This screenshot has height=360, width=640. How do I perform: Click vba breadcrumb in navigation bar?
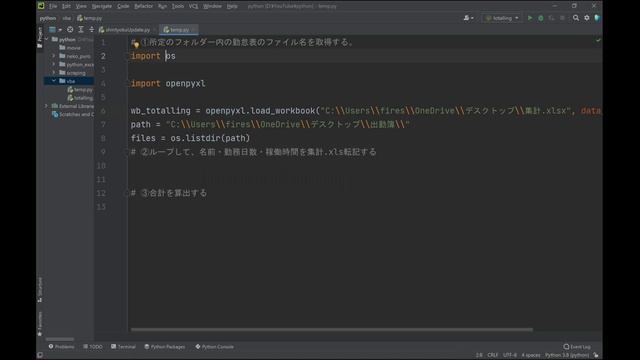(67, 18)
